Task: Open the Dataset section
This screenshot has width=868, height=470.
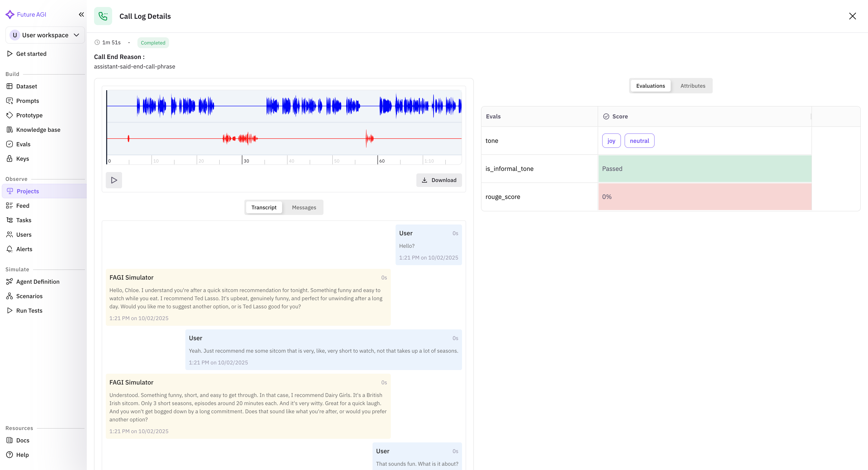Action: coord(26,86)
